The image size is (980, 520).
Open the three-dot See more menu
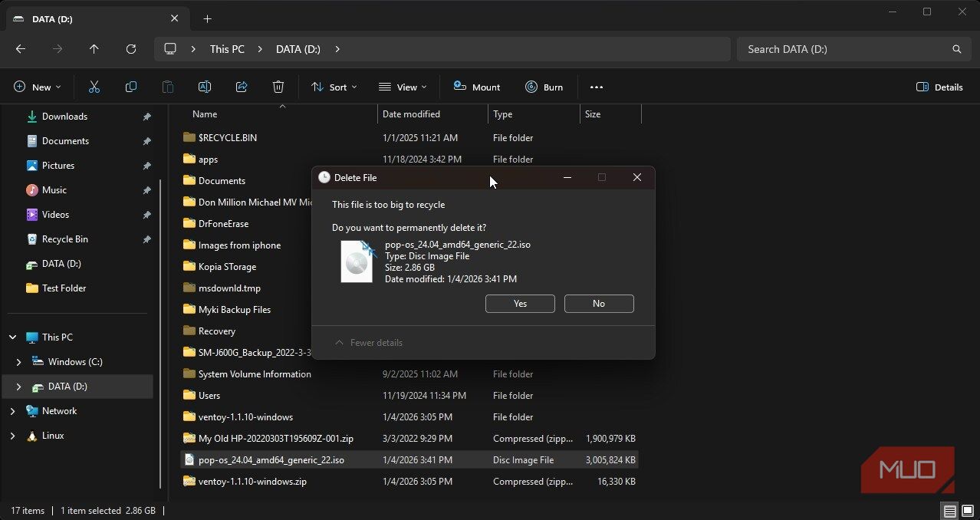tap(597, 87)
